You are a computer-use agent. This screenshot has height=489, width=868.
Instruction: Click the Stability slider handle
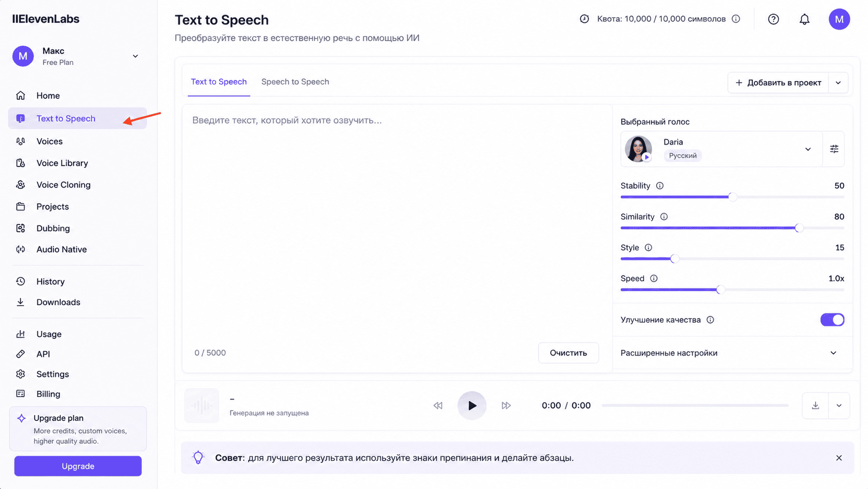pyautogui.click(x=733, y=197)
